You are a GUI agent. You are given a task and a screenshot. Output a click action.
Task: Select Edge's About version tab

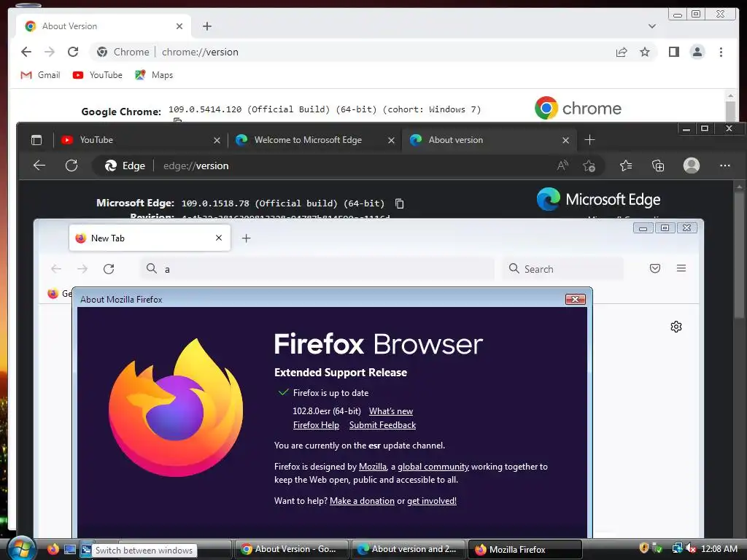[x=488, y=140]
